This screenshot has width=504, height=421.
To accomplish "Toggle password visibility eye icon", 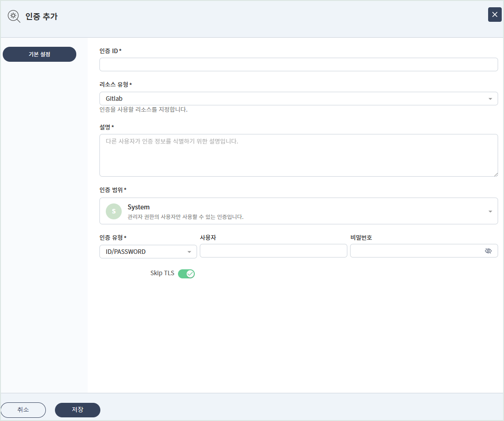I will click(x=488, y=251).
